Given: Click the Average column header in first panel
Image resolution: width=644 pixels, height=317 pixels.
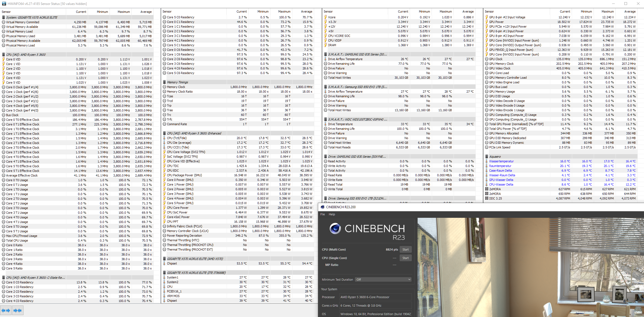Looking at the screenshot, I should tap(146, 12).
